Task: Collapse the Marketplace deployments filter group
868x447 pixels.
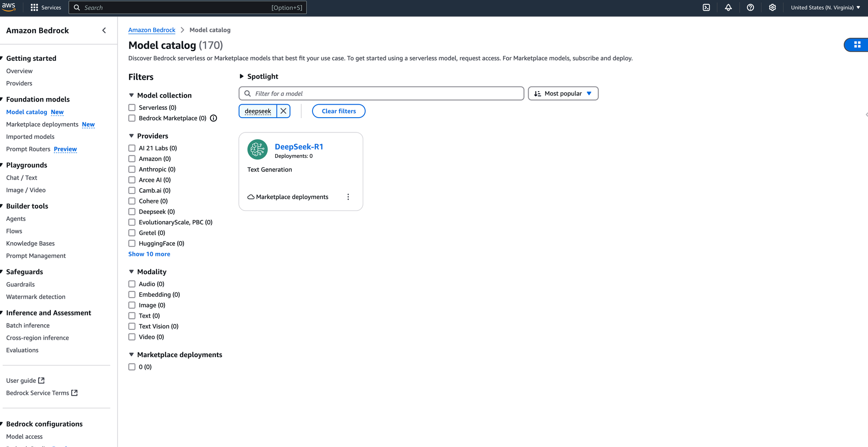Action: (x=132, y=355)
